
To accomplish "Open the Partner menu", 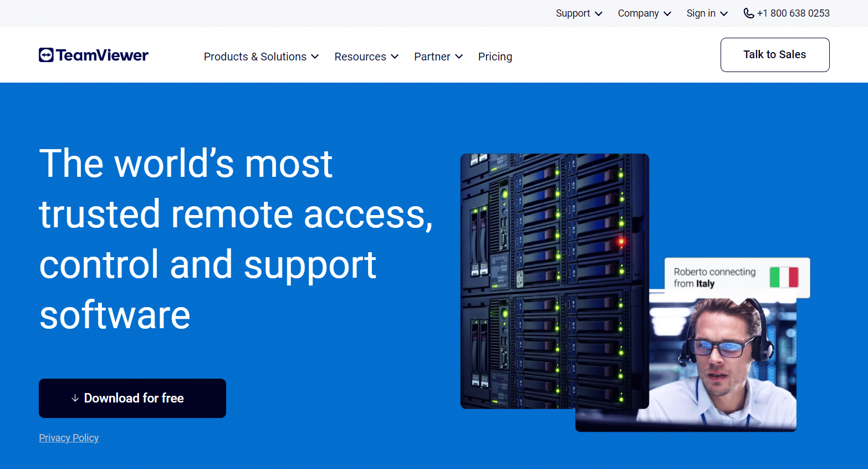I will [x=438, y=57].
